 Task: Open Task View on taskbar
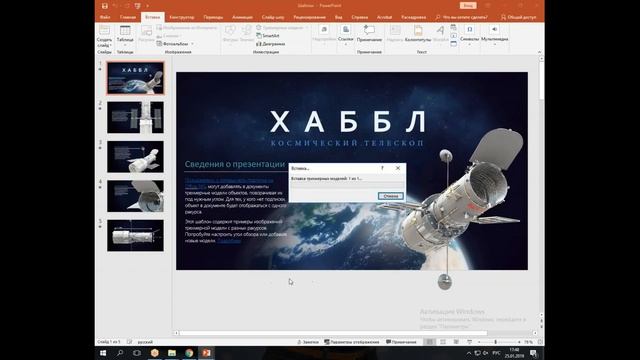pyautogui.click(x=137, y=353)
